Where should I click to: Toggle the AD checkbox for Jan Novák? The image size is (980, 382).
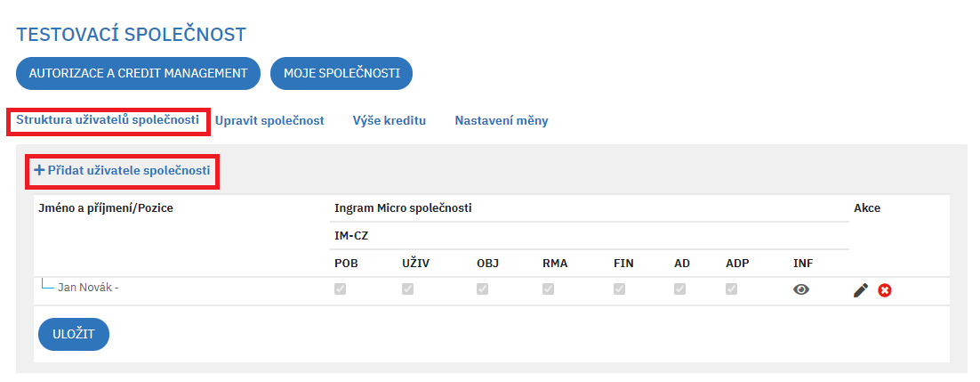coord(679,289)
